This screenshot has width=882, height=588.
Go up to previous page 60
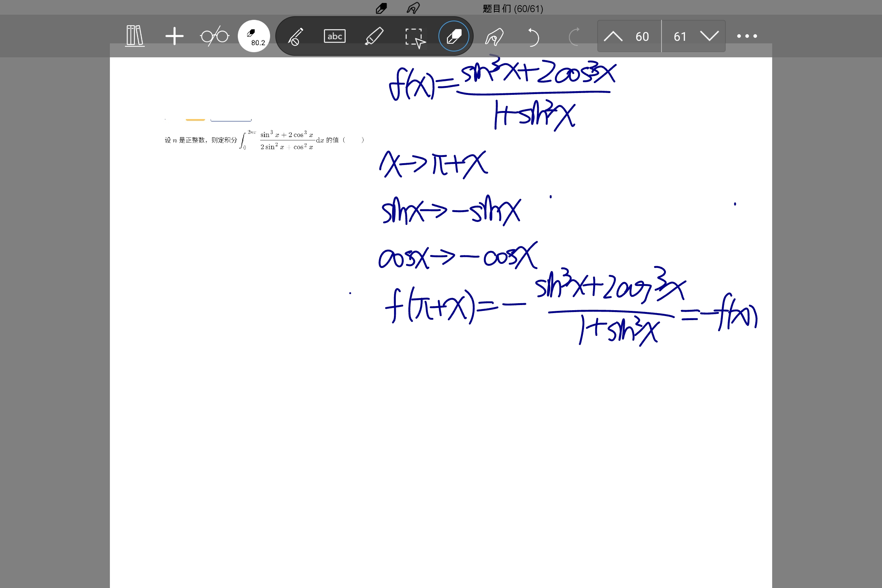(x=613, y=36)
